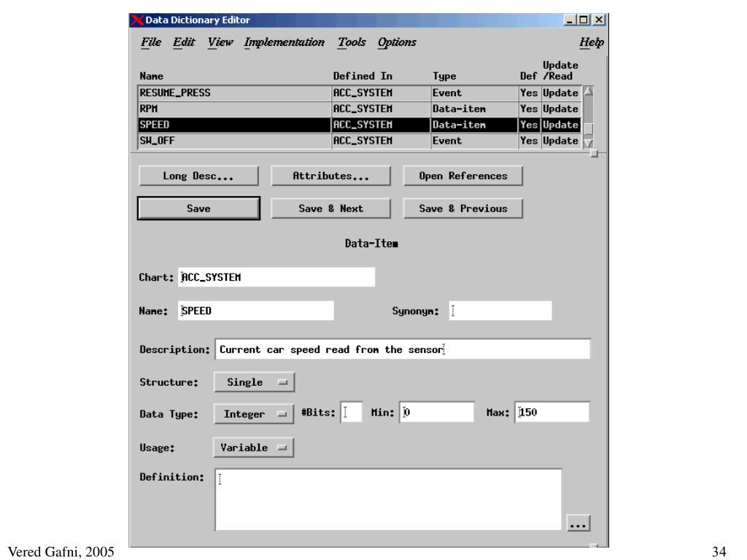Click the Description text field
This screenshot has width=747, height=560.
[x=401, y=349]
